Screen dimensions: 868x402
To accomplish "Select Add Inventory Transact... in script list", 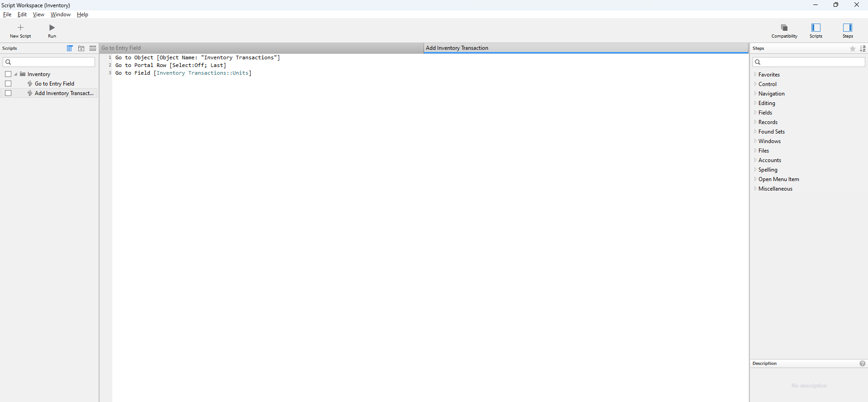I will click(x=64, y=93).
